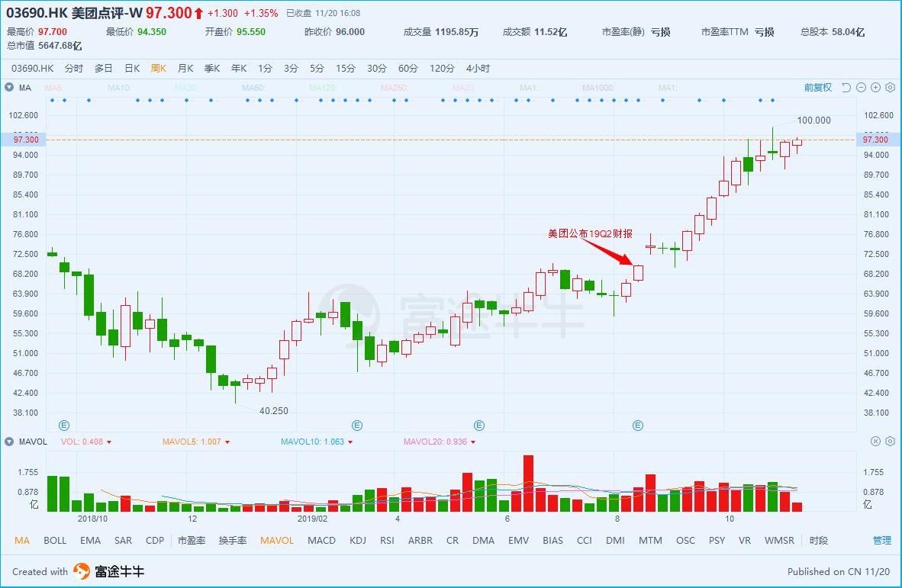The image size is (902, 588).
Task: Select the 周K weekly candlestick tab
Action: (159, 69)
